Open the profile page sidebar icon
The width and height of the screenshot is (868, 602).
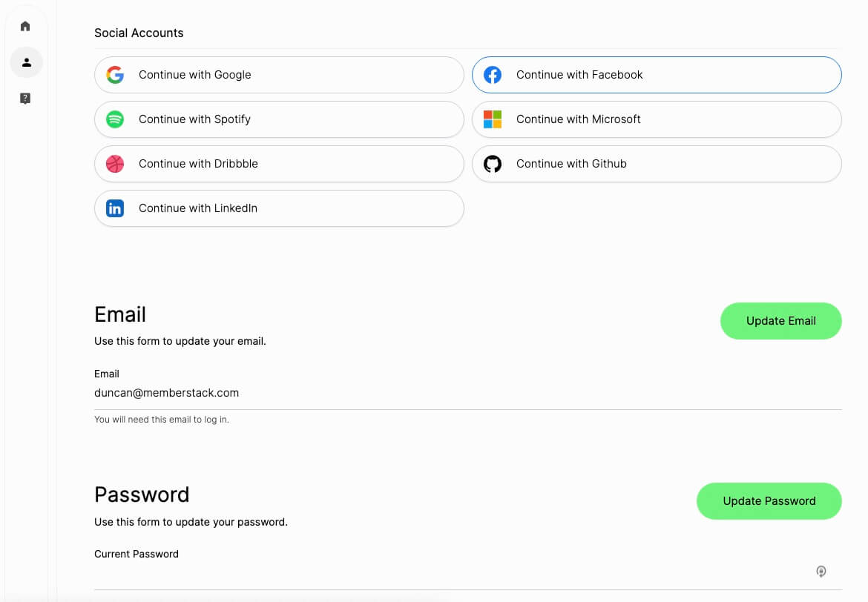(26, 62)
